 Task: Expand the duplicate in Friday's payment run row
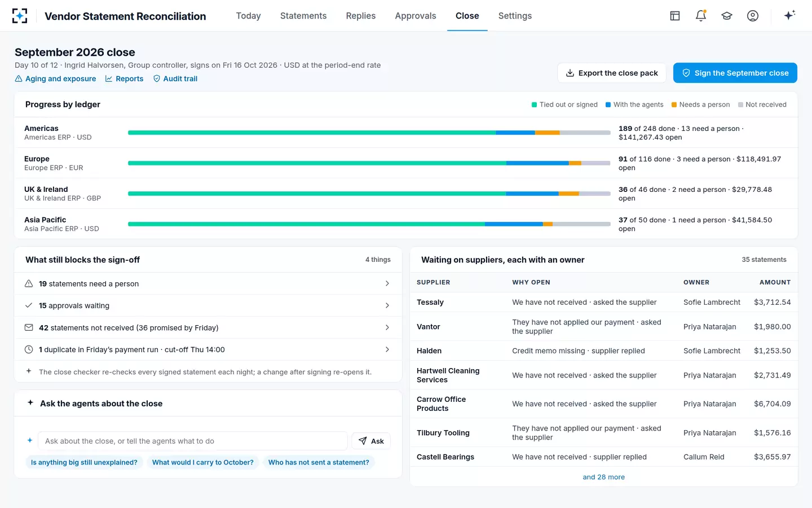(x=208, y=349)
